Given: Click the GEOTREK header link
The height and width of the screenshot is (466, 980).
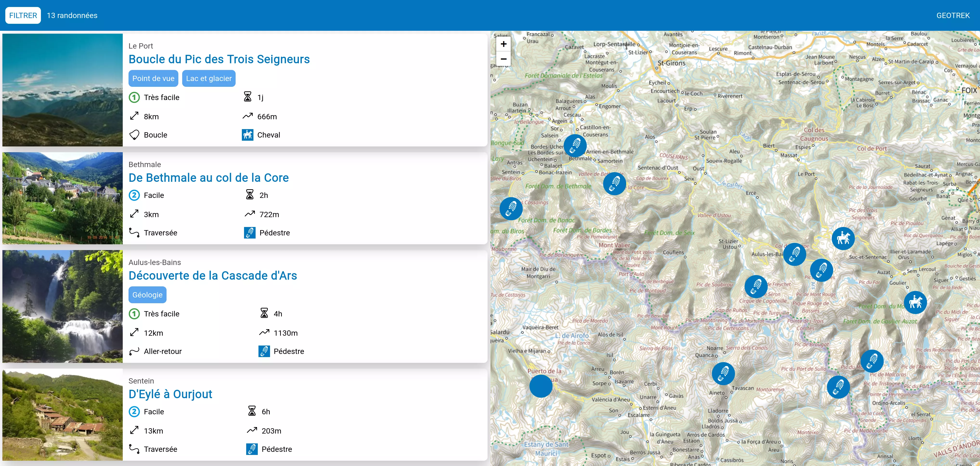Looking at the screenshot, I should click(953, 16).
